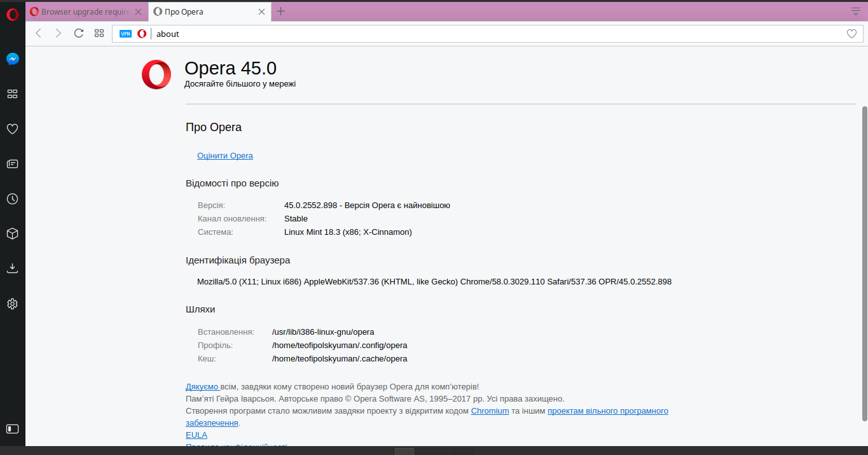Go forward to the next page
This screenshot has height=455, width=868.
59,33
